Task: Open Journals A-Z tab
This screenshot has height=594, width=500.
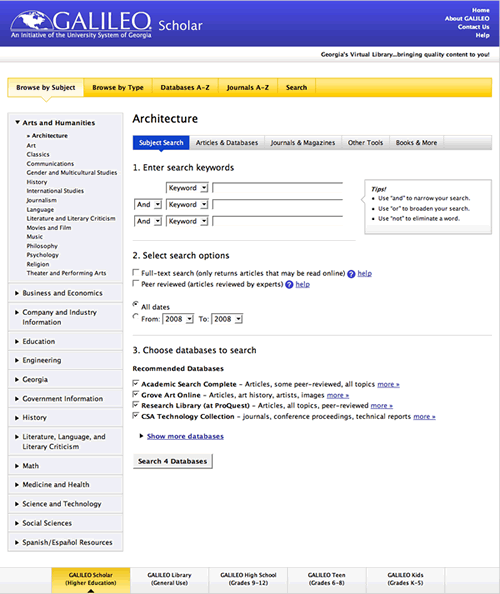Action: coord(248,88)
